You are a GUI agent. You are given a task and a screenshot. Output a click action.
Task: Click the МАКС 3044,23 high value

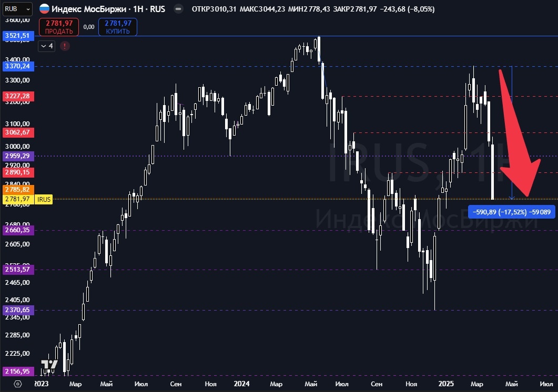point(262,9)
